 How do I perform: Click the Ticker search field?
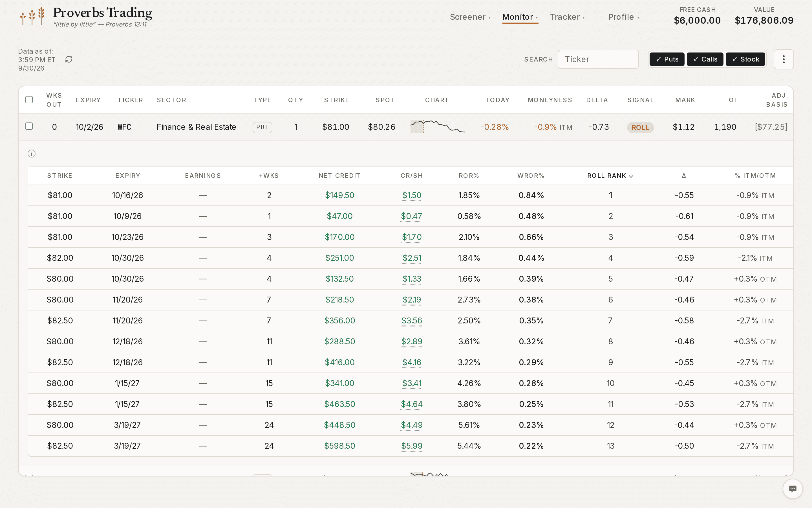tap(598, 60)
